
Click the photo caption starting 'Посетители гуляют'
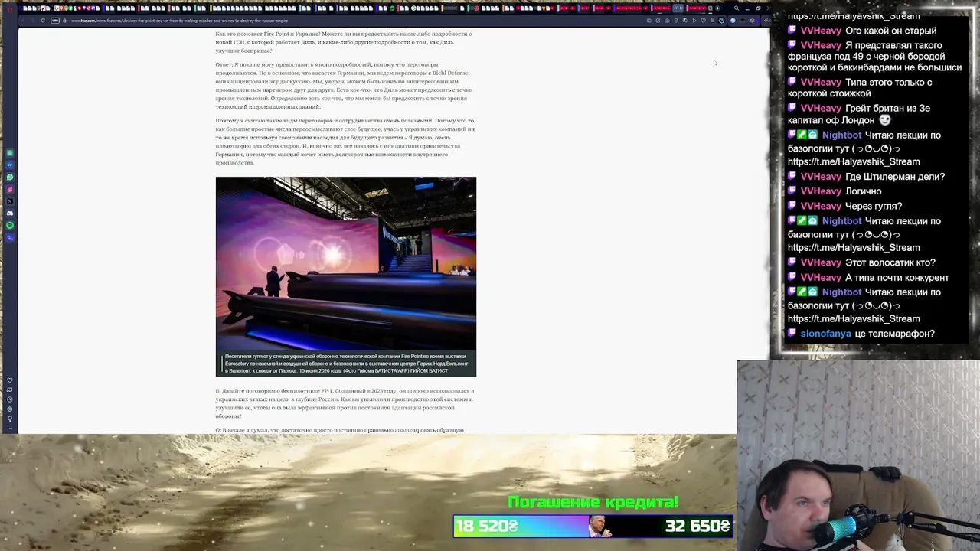(x=346, y=364)
